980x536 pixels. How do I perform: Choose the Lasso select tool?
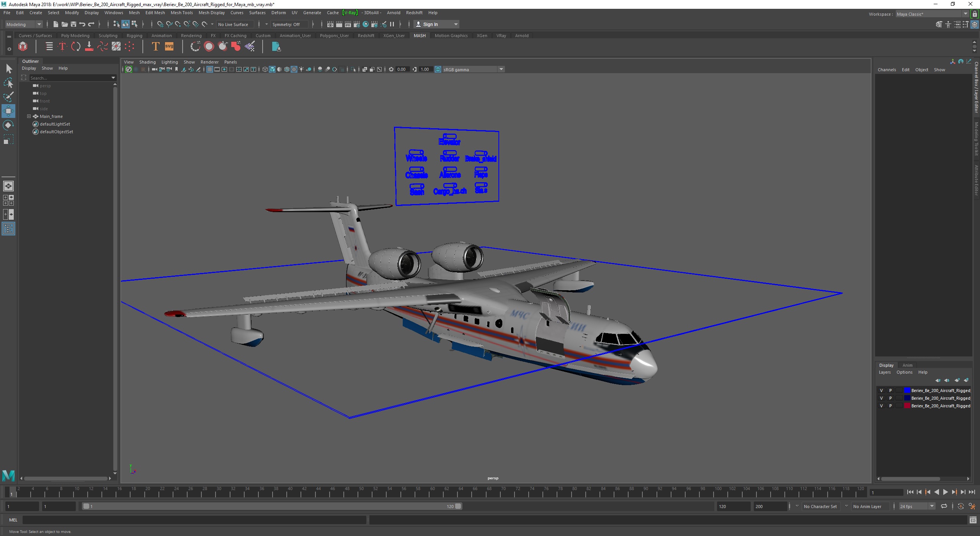click(x=8, y=83)
